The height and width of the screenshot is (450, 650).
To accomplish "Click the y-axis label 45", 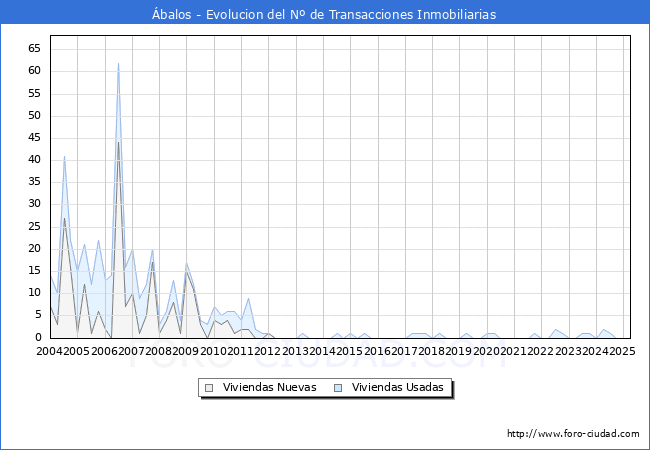I will [34, 138].
